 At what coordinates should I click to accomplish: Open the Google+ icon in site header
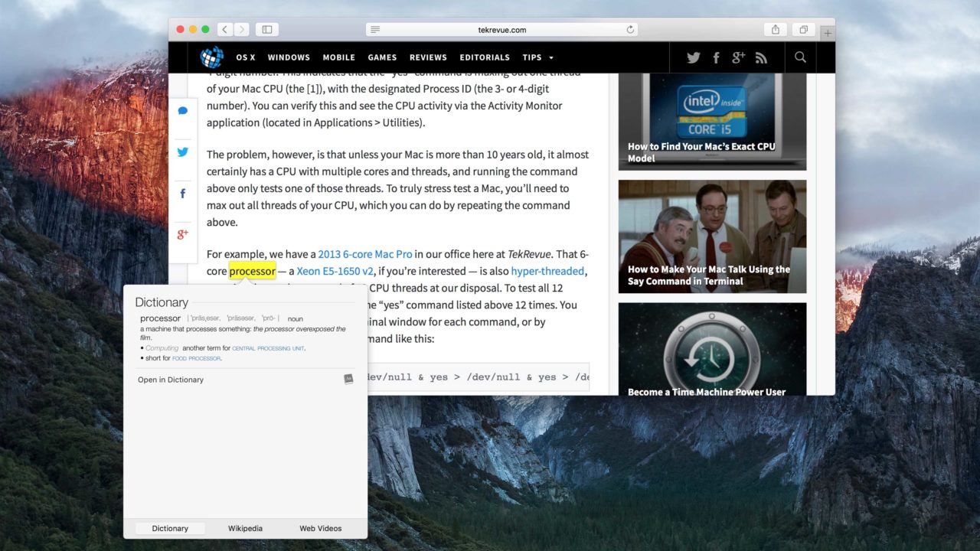pos(738,57)
